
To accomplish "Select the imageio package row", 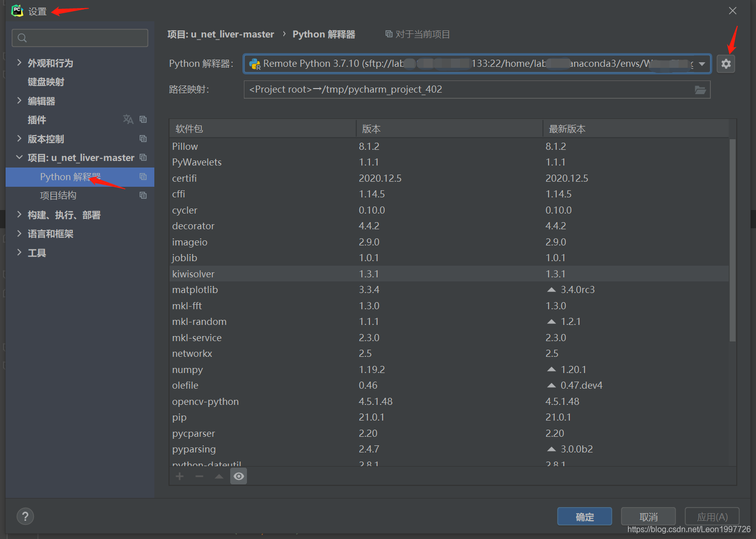I will pos(449,242).
